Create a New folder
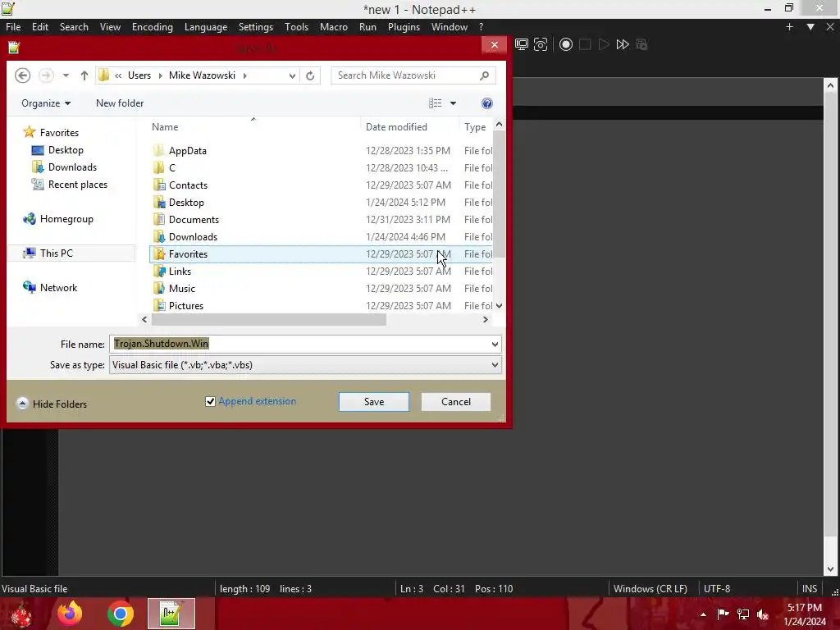 [x=120, y=103]
